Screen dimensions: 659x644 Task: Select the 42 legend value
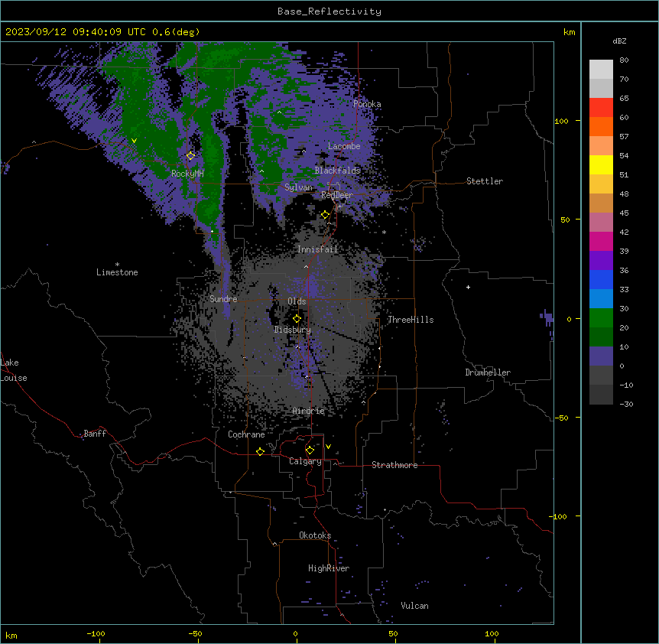coord(624,232)
